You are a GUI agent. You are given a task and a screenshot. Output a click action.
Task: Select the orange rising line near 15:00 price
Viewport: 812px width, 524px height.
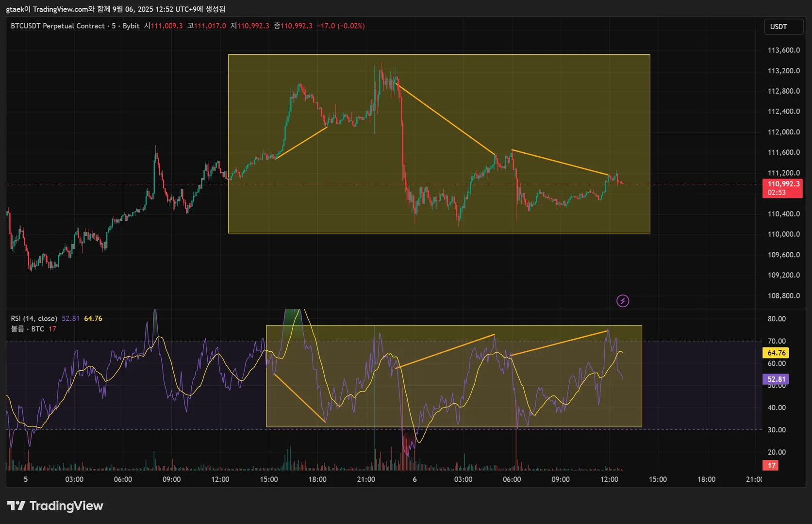coord(301,143)
